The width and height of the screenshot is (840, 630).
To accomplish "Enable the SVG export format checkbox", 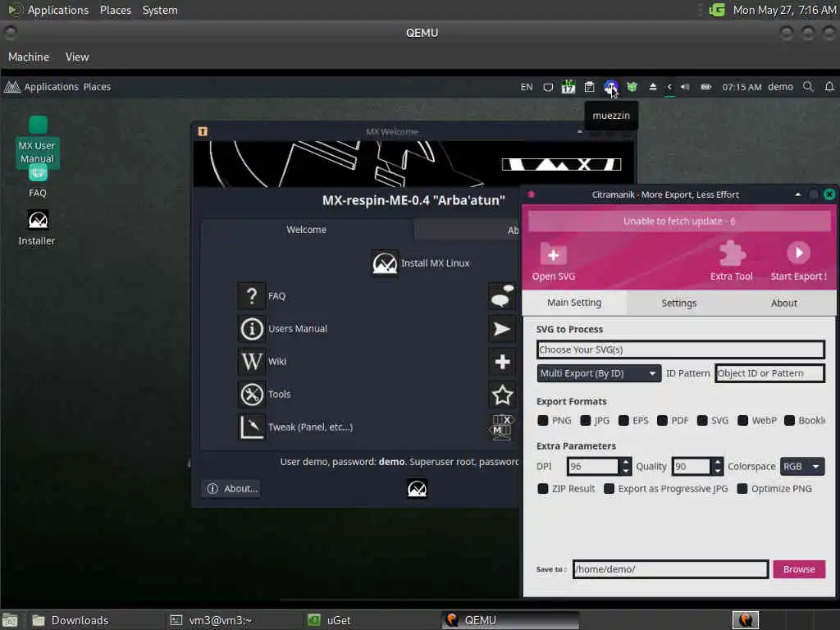I will click(702, 421).
